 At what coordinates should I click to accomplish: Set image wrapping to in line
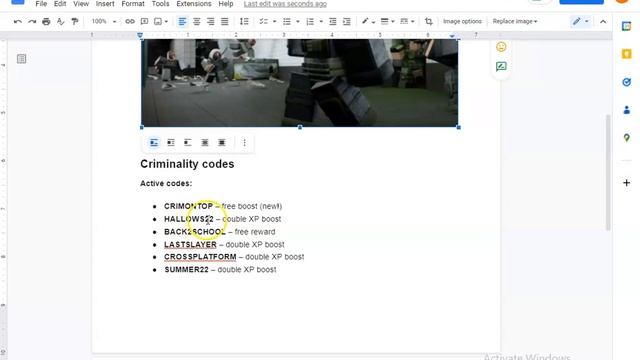[154, 142]
